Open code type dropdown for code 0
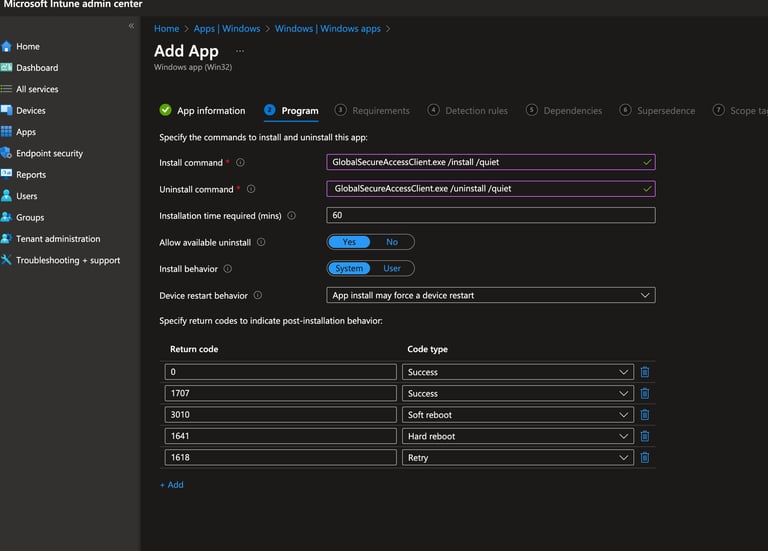 [x=518, y=372]
